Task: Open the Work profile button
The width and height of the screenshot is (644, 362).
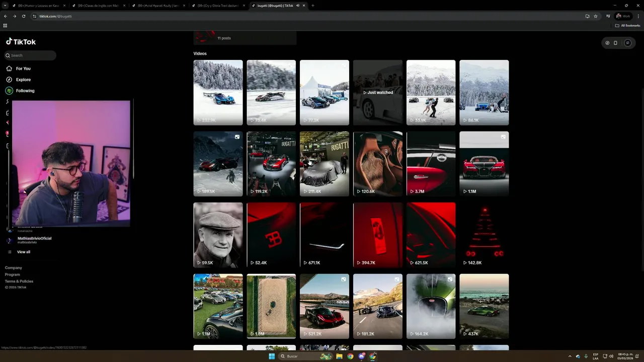Action: click(x=623, y=16)
